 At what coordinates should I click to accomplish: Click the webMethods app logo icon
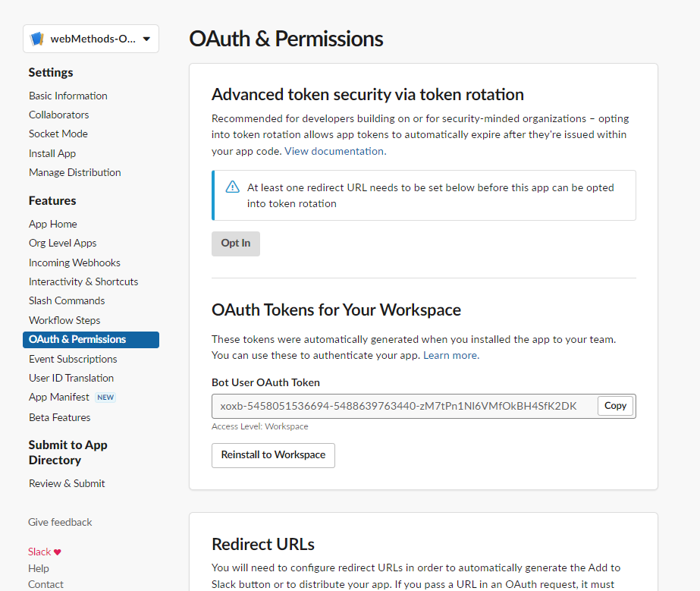(37, 39)
